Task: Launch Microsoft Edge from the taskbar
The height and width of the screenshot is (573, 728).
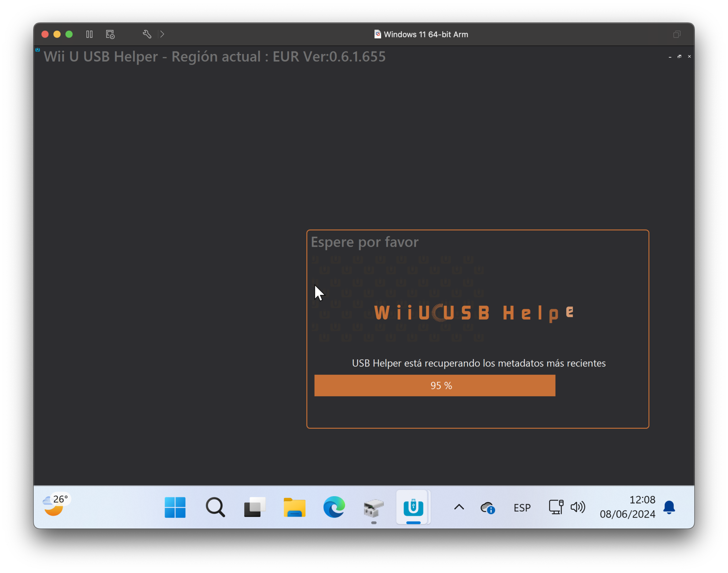Action: point(334,507)
